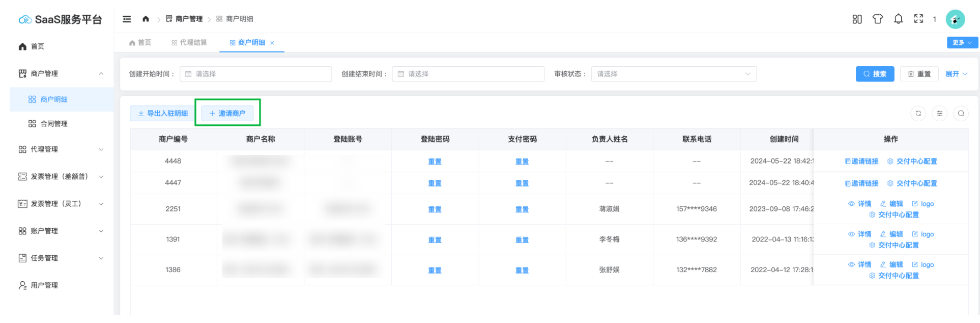This screenshot has width=980, height=323.
Task: Expand 展开 for more filters
Action: (956, 74)
